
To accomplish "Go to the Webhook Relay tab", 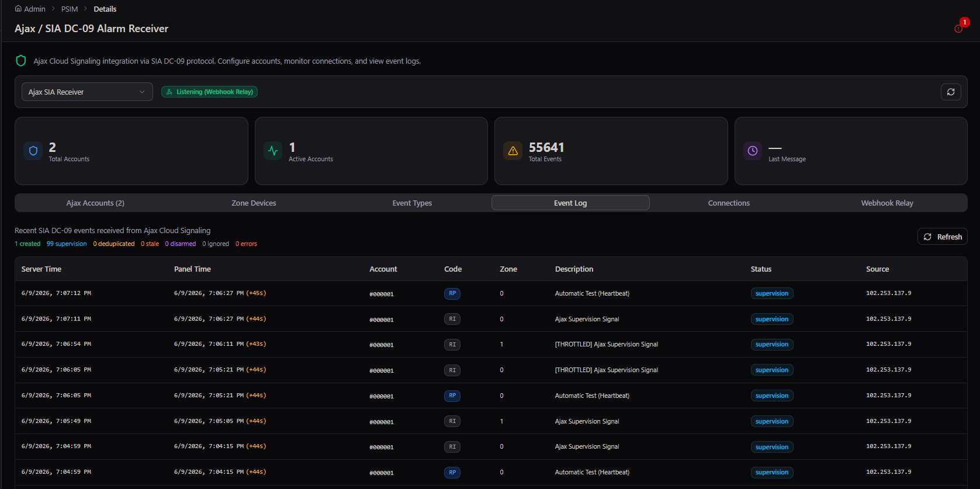I will pyautogui.click(x=887, y=203).
